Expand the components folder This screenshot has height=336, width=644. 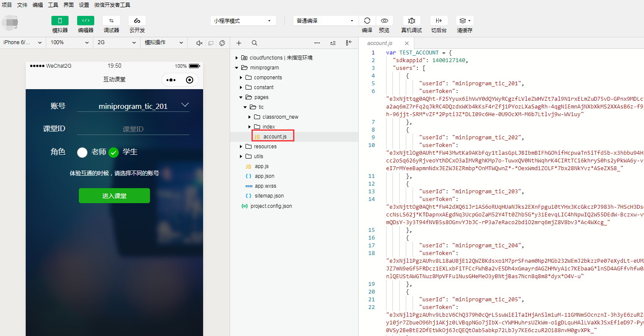click(x=241, y=78)
